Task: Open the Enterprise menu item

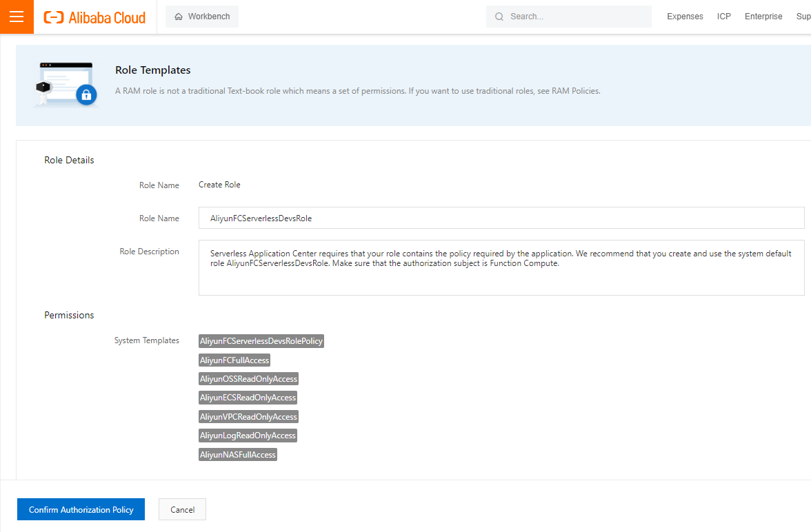Action: tap(763, 17)
